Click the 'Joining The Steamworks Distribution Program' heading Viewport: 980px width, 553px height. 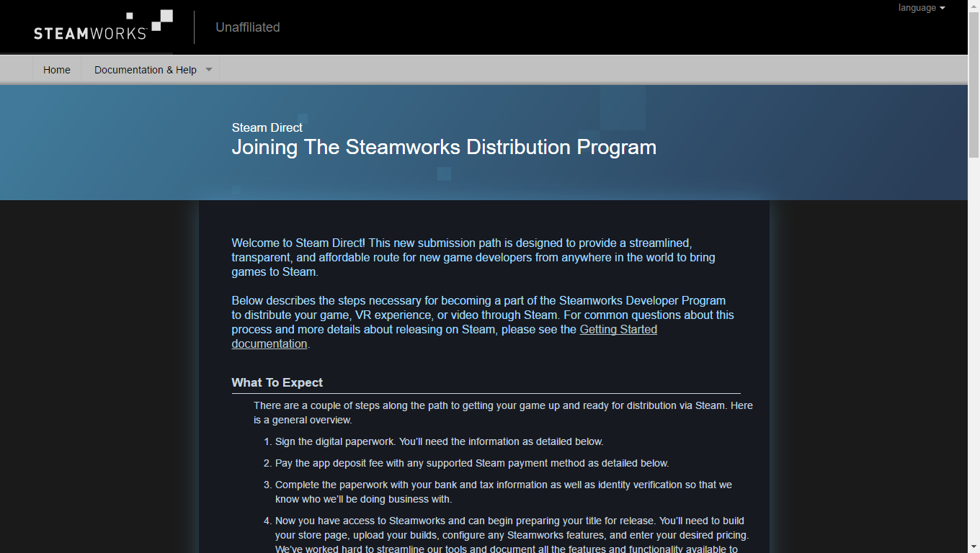[x=444, y=147]
